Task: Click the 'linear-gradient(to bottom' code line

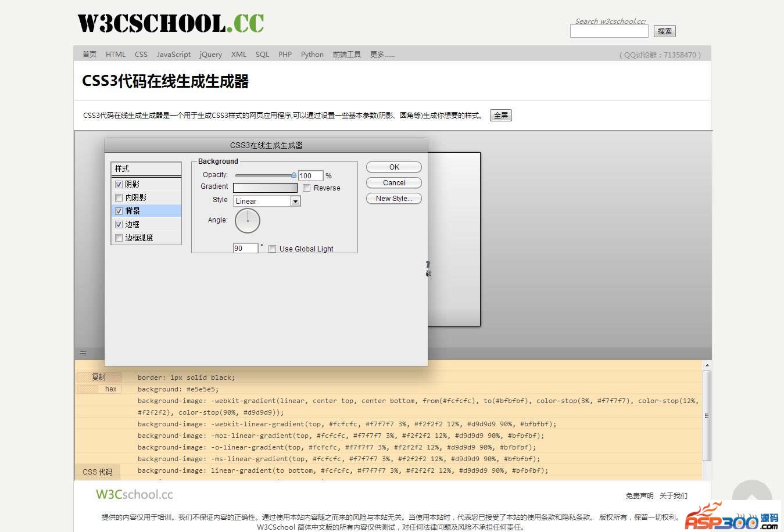Action: pos(343,470)
